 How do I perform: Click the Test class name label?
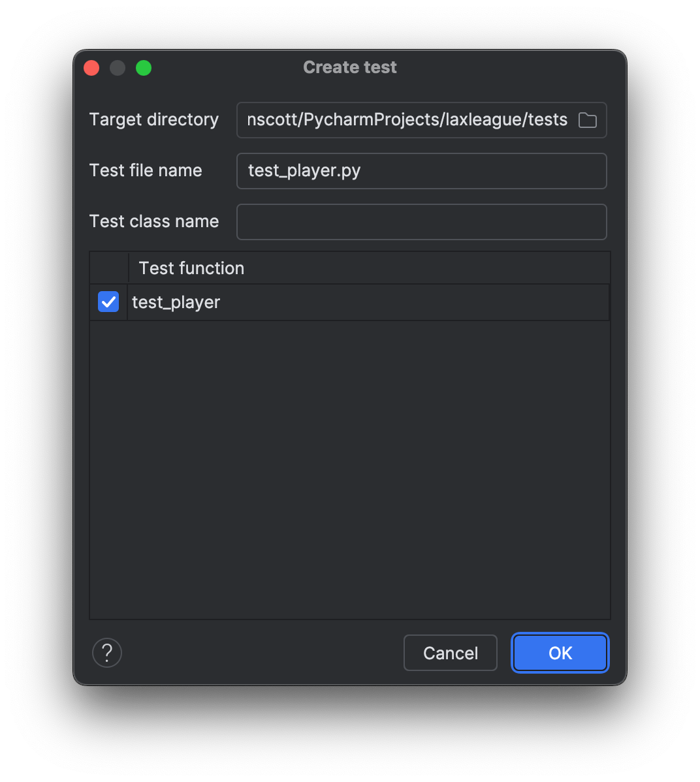(x=154, y=222)
